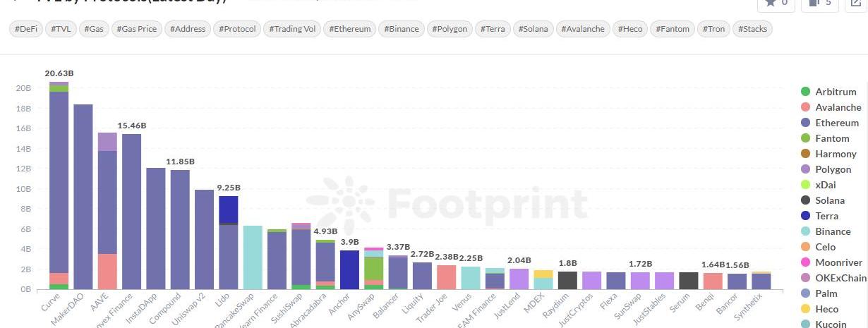The image size is (868, 328).
Task: Open the #DeFi tag
Action: pos(28,29)
